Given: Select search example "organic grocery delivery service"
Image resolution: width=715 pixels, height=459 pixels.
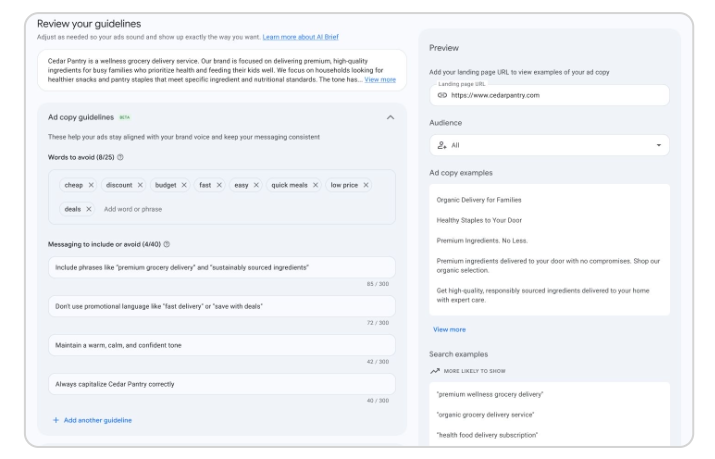Looking at the screenshot, I should click(485, 415).
